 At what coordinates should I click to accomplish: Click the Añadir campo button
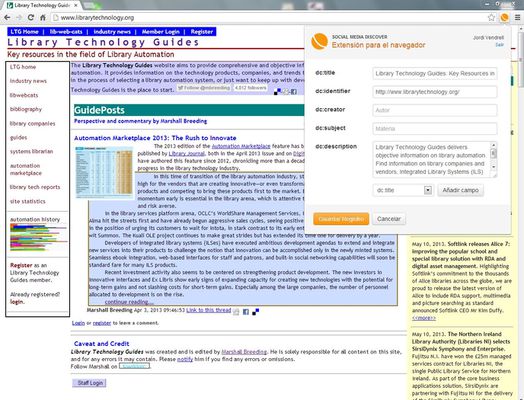461,190
